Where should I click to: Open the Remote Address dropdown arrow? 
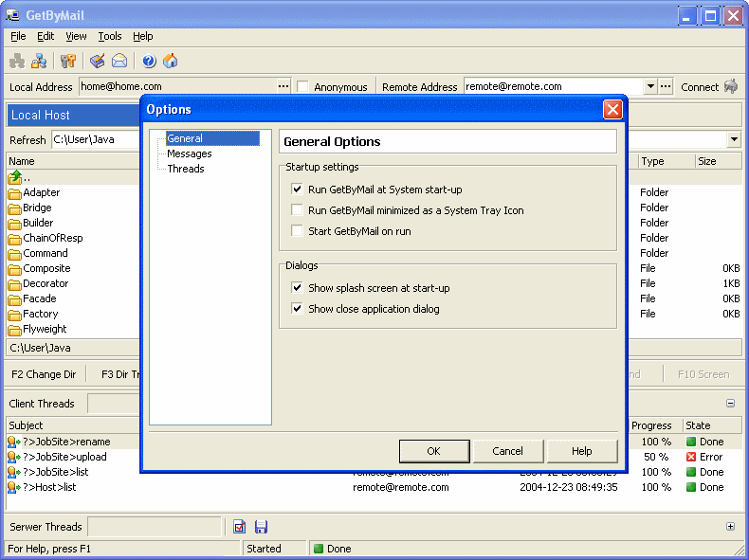650,86
